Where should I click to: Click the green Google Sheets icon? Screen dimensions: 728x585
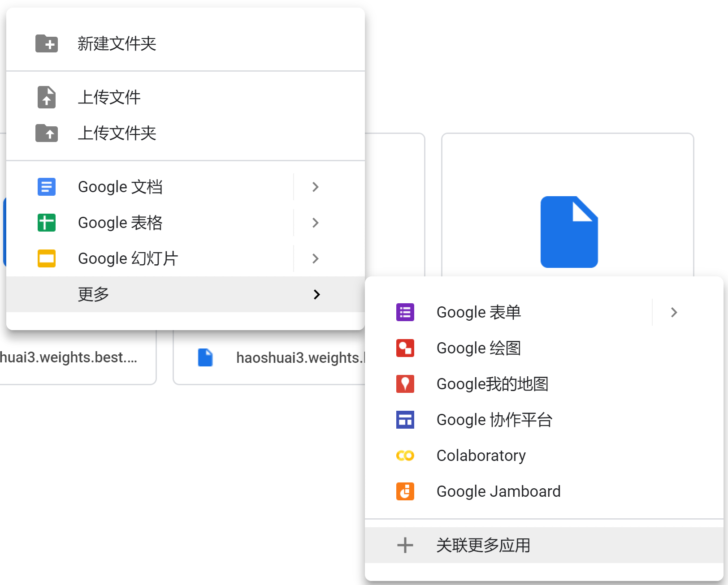[47, 223]
